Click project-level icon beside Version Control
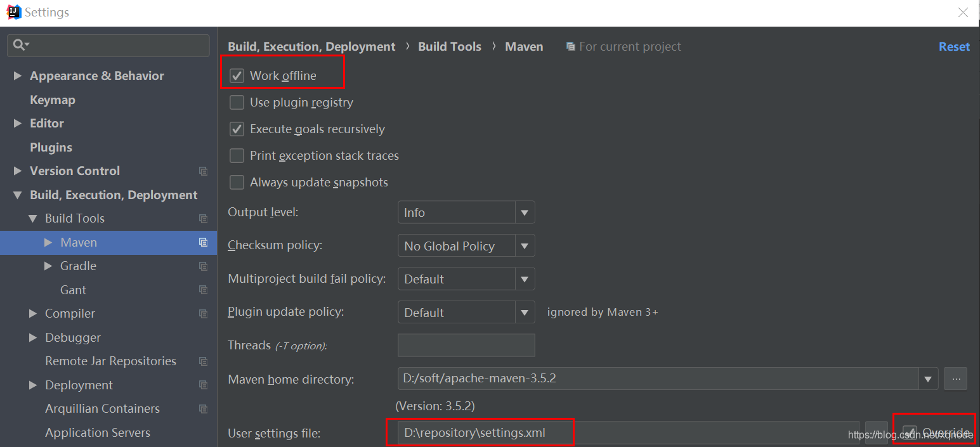The width and height of the screenshot is (980, 447). click(203, 171)
